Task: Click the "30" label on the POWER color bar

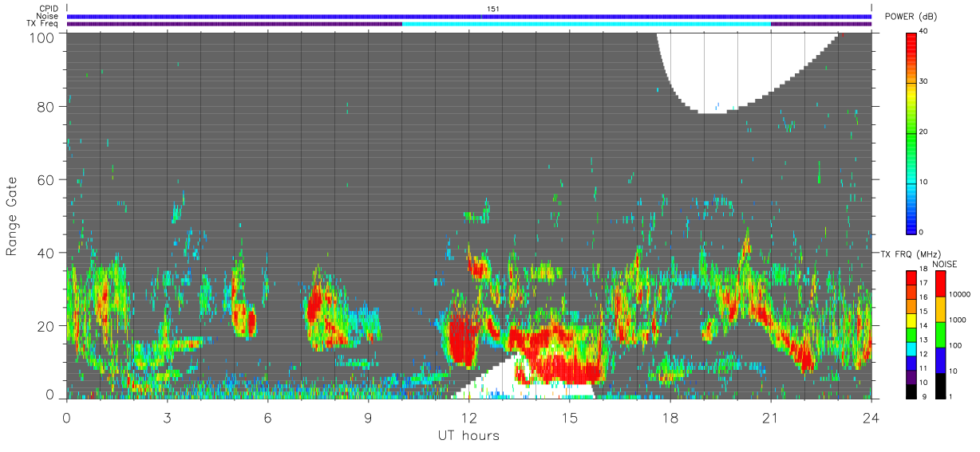Action: click(923, 81)
